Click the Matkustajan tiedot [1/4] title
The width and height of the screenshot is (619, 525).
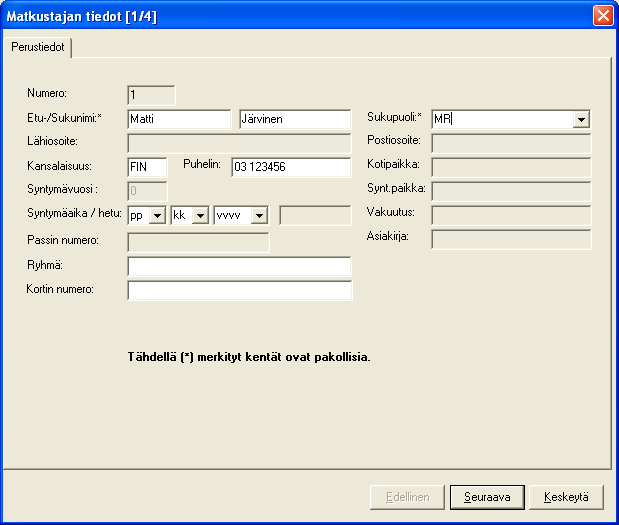coord(81,17)
